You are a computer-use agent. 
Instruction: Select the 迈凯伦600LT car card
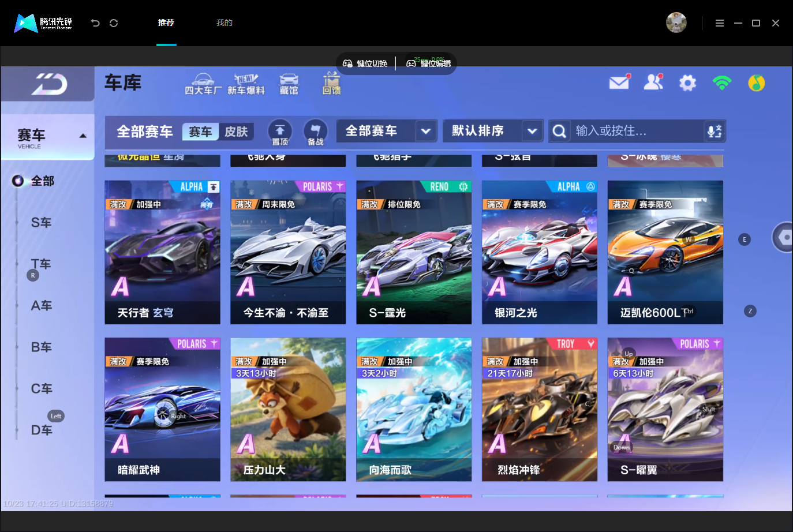pos(665,252)
